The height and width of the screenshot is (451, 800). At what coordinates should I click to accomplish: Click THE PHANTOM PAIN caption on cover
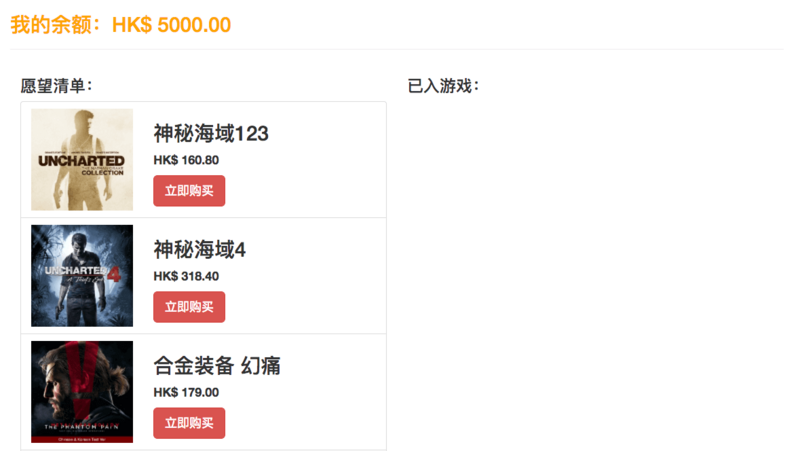[x=82, y=427]
